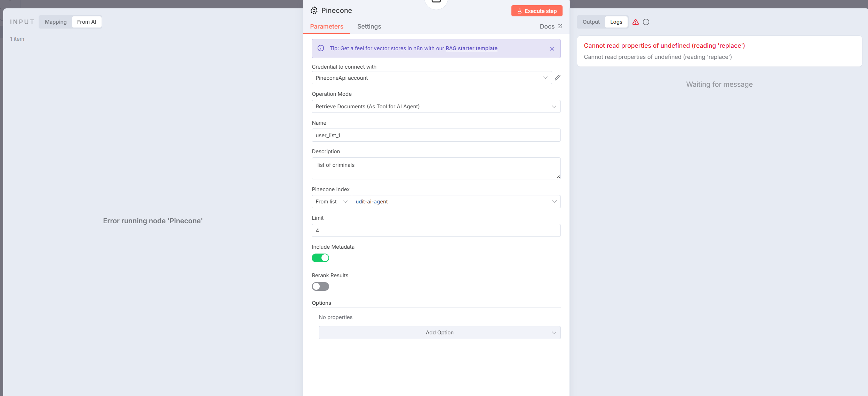Edit credential with the pencil icon
This screenshot has width=868, height=396.
557,78
